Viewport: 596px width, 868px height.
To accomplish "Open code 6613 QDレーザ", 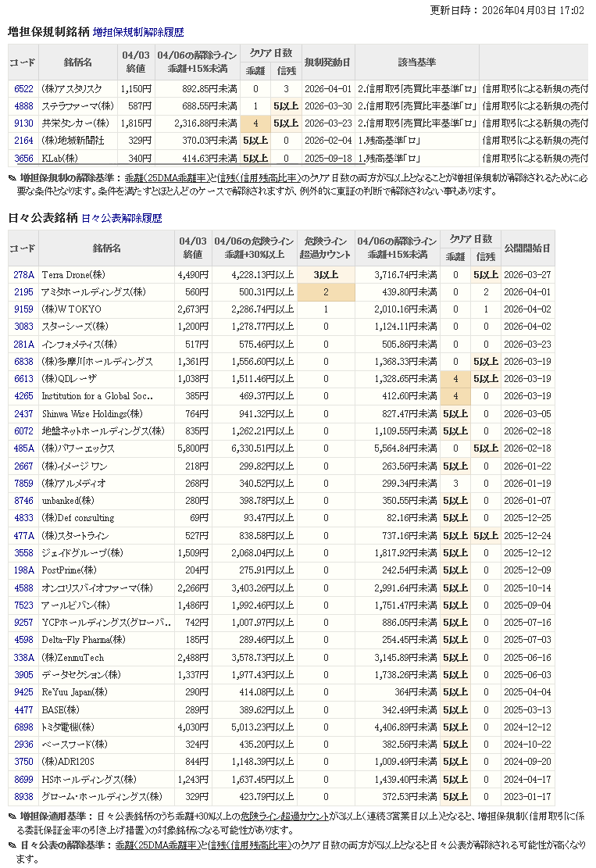I will click(23, 379).
